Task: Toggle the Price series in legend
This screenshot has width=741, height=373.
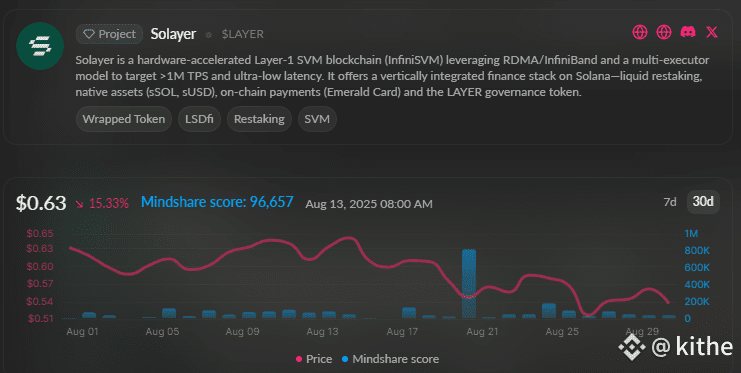Action: [x=314, y=359]
